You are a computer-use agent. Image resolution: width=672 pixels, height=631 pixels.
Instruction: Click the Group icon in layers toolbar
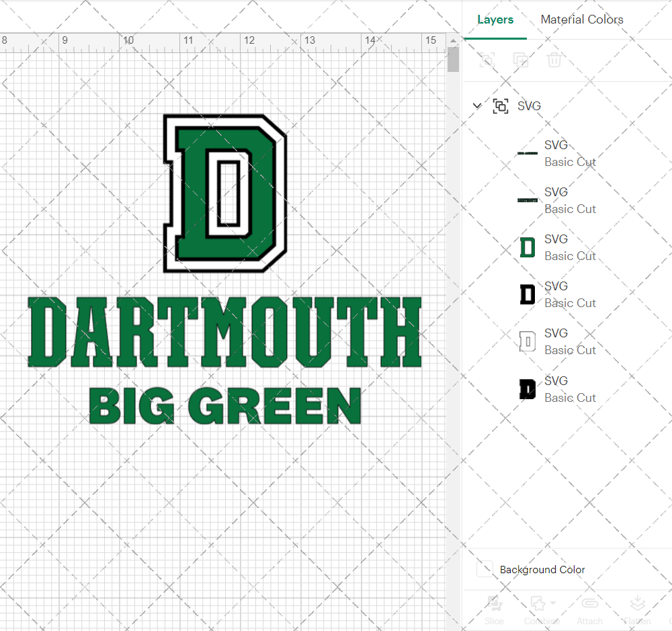point(487,60)
